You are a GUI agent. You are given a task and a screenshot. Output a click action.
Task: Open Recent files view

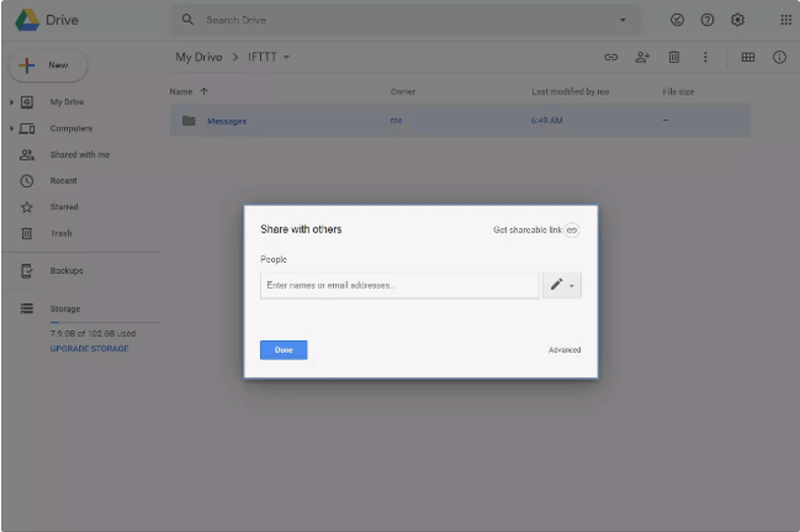click(x=63, y=180)
